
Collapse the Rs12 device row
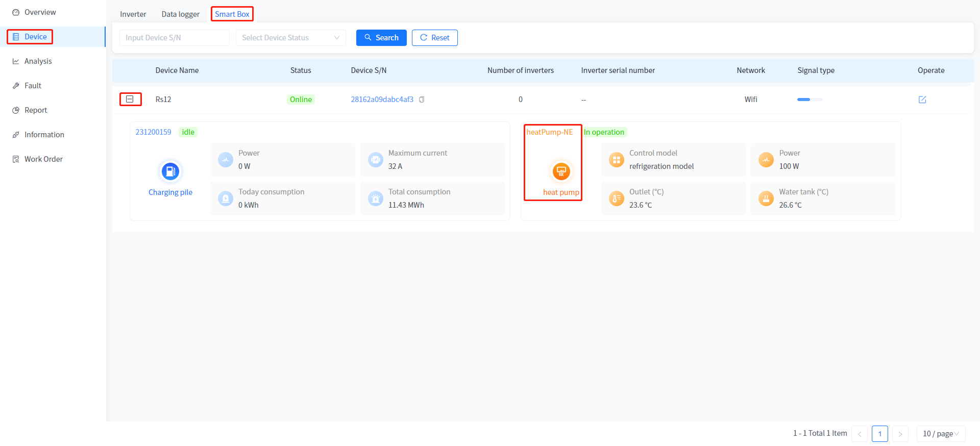(x=130, y=99)
